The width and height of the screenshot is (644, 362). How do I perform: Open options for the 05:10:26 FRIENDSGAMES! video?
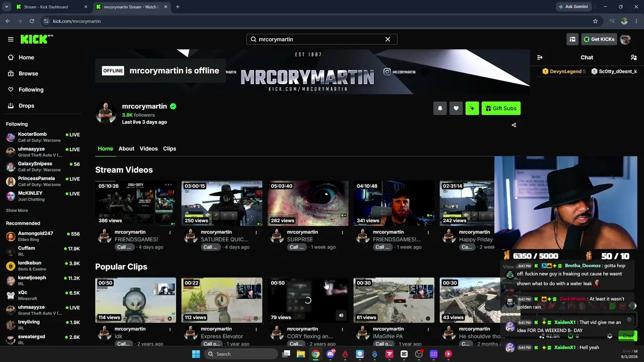[x=170, y=232]
